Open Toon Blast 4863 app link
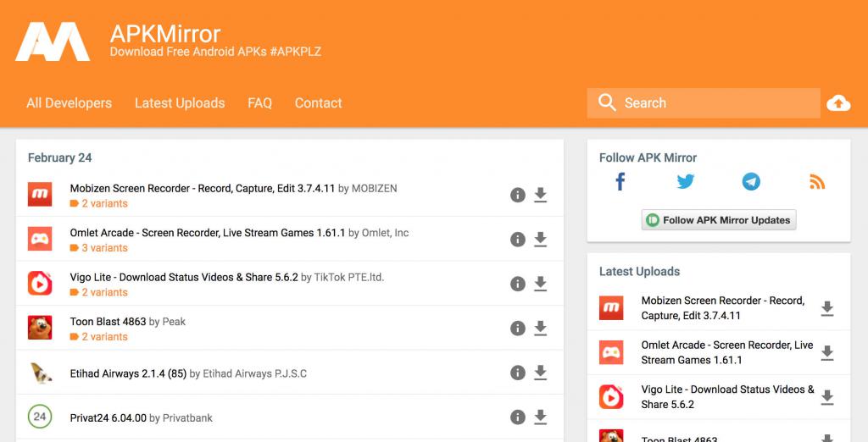868x442 pixels. [x=108, y=322]
